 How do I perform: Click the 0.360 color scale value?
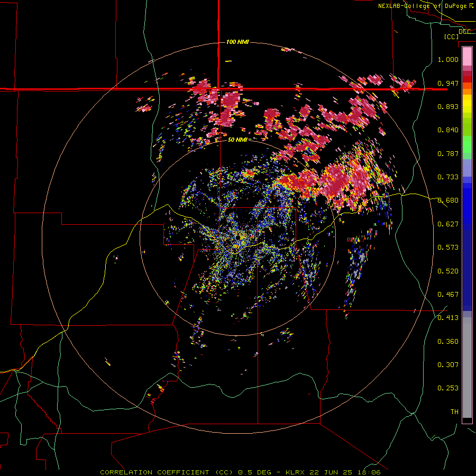(448, 342)
